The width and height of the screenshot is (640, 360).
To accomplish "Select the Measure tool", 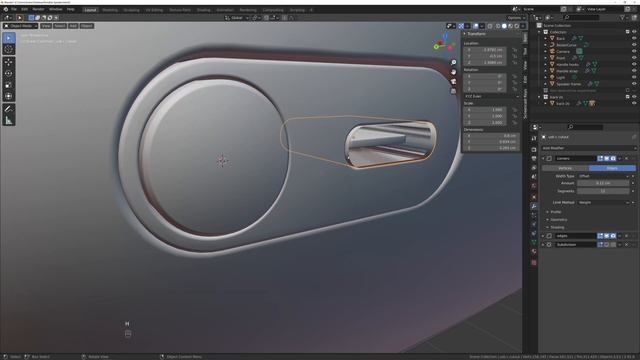I will [x=9, y=120].
